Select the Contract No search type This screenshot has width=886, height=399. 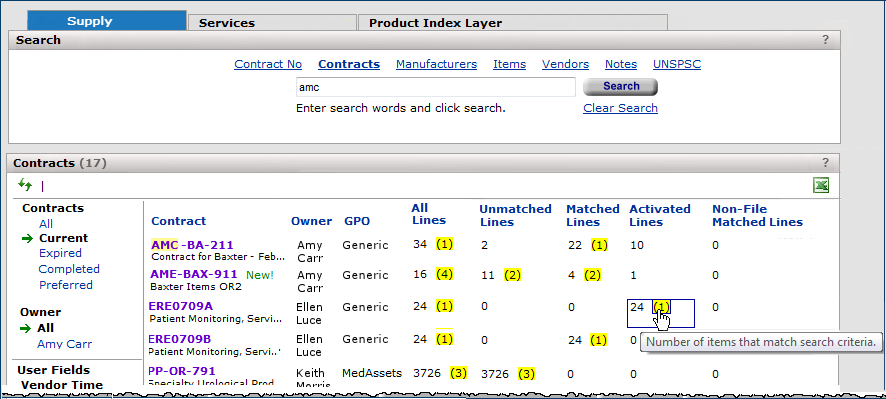pos(268,64)
